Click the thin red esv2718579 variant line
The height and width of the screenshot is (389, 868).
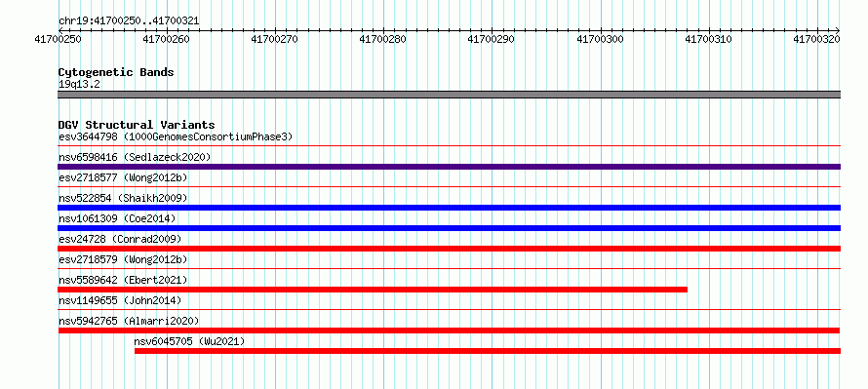click(449, 269)
